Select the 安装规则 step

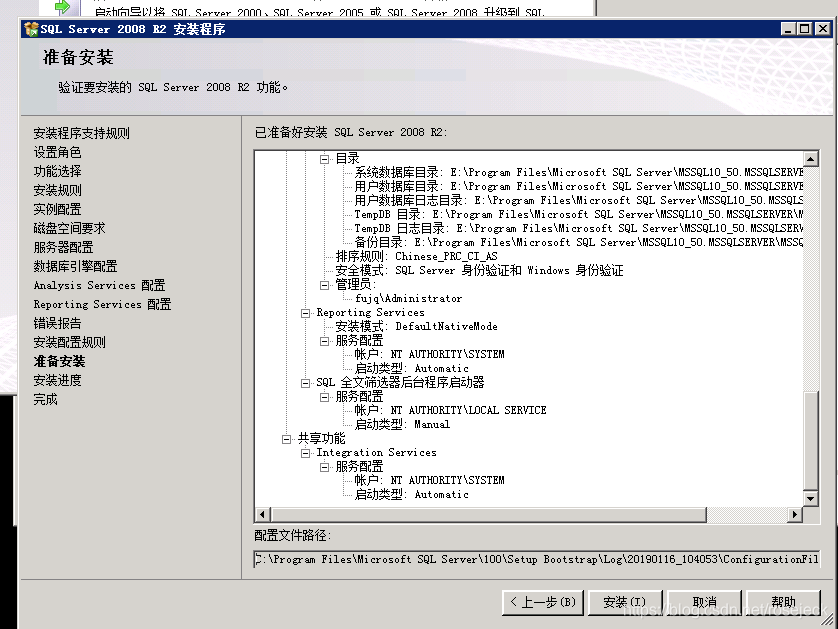coord(58,190)
